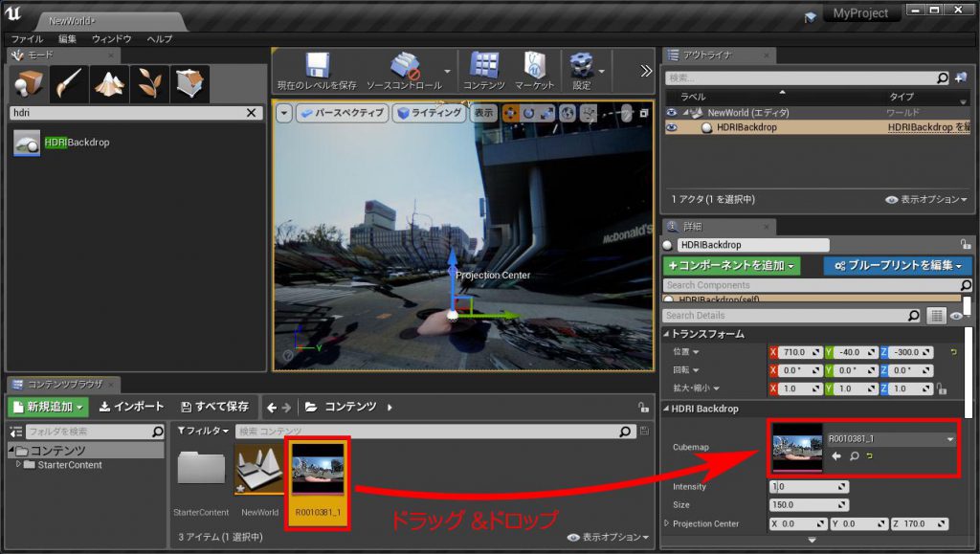Image resolution: width=980 pixels, height=554 pixels.
Task: Select the Landscape mode mountain icon
Action: point(109,83)
